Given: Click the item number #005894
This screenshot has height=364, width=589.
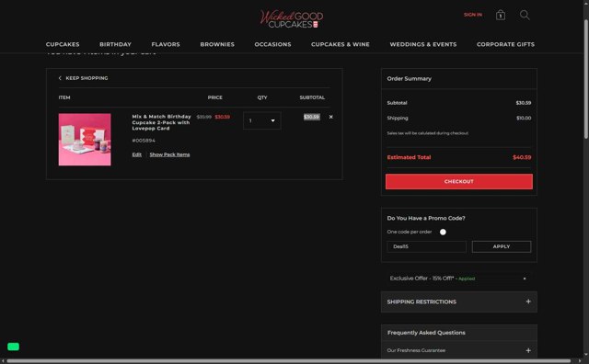Looking at the screenshot, I should point(144,141).
